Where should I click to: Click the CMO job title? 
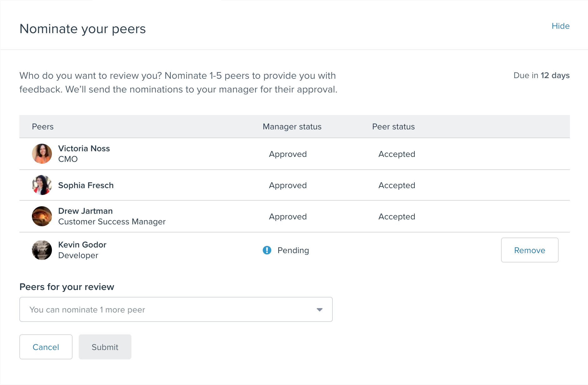point(68,159)
